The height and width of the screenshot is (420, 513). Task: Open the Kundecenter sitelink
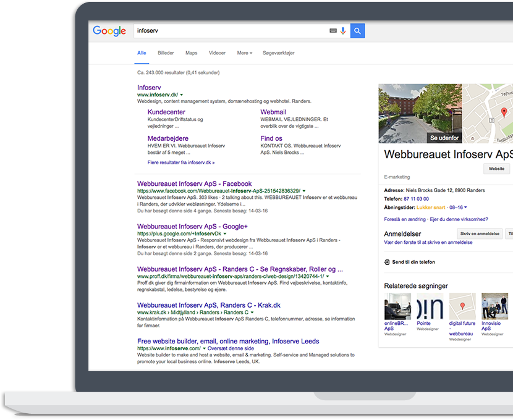point(166,112)
